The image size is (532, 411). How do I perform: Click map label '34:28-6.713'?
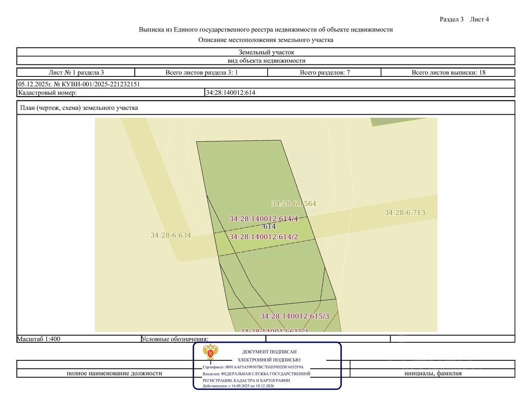click(x=405, y=212)
